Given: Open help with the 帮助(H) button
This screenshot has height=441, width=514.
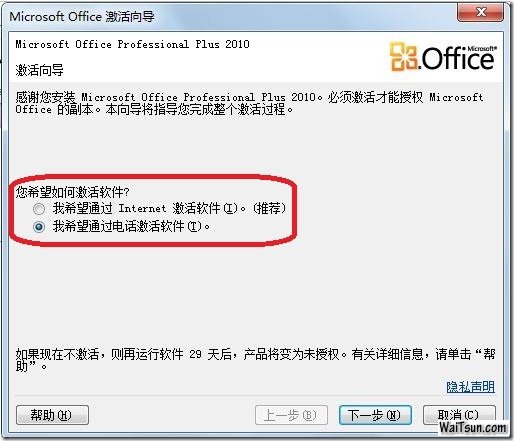Looking at the screenshot, I should [52, 415].
